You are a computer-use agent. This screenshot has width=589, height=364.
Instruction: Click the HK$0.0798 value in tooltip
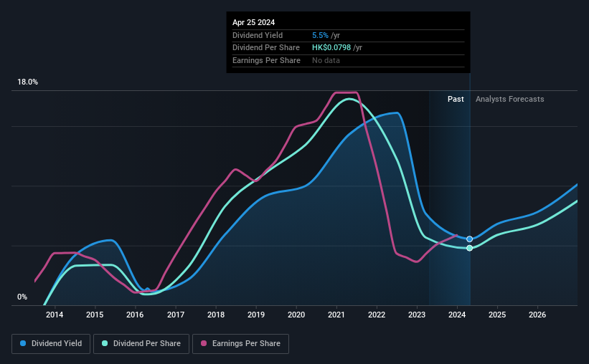331,48
